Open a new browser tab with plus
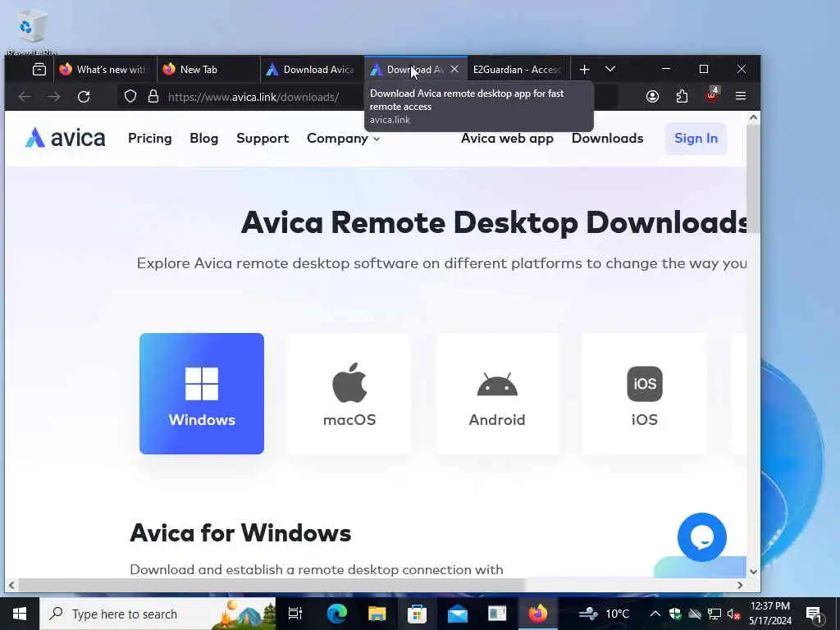Image resolution: width=840 pixels, height=630 pixels. 584,69
